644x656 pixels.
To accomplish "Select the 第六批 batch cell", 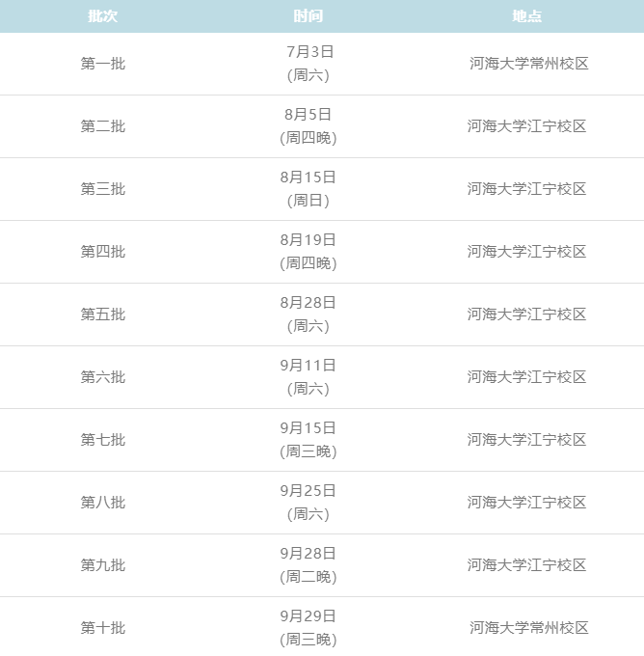I will 102,377.
